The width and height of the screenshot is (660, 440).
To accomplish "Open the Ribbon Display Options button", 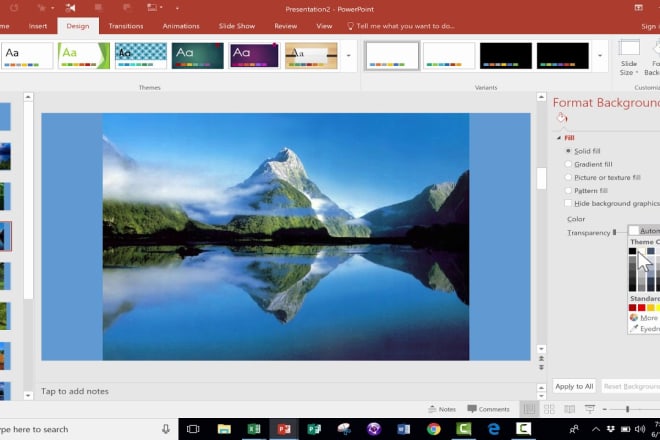I will coord(639,8).
